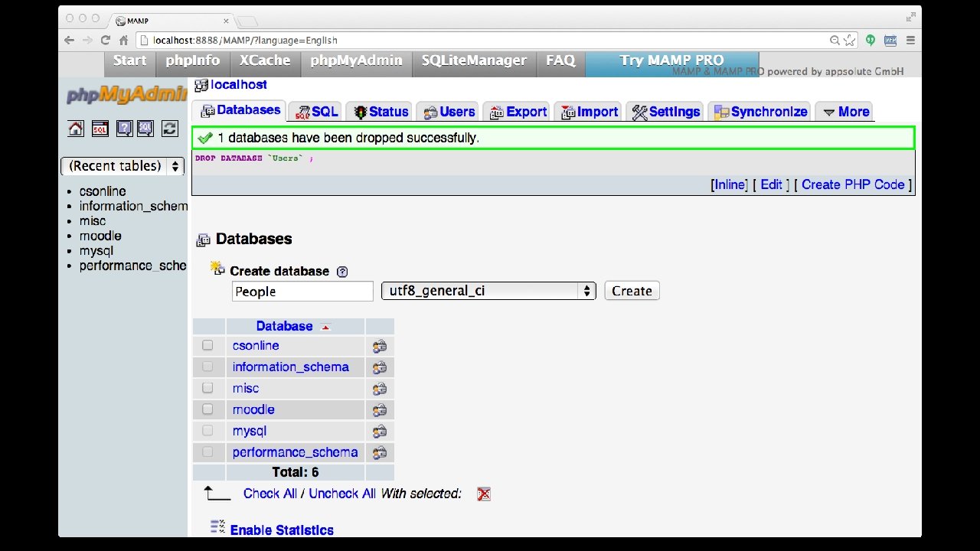This screenshot has width=980, height=551.
Task: Click the zoom magnifier icon in address bar
Action: 835,41
